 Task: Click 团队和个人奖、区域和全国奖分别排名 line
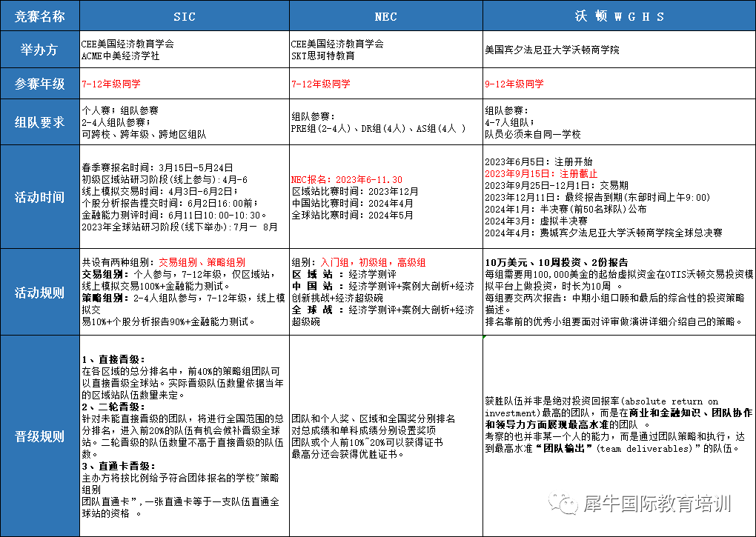[373, 418]
